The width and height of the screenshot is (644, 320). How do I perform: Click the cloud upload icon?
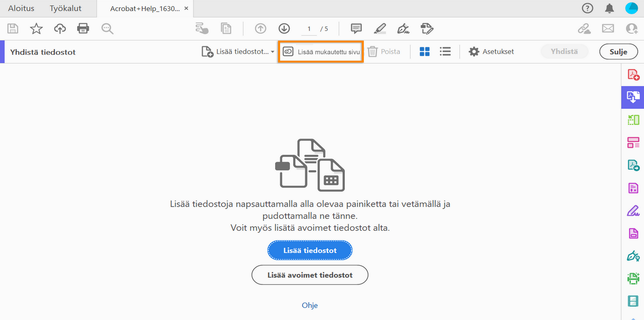tap(60, 28)
